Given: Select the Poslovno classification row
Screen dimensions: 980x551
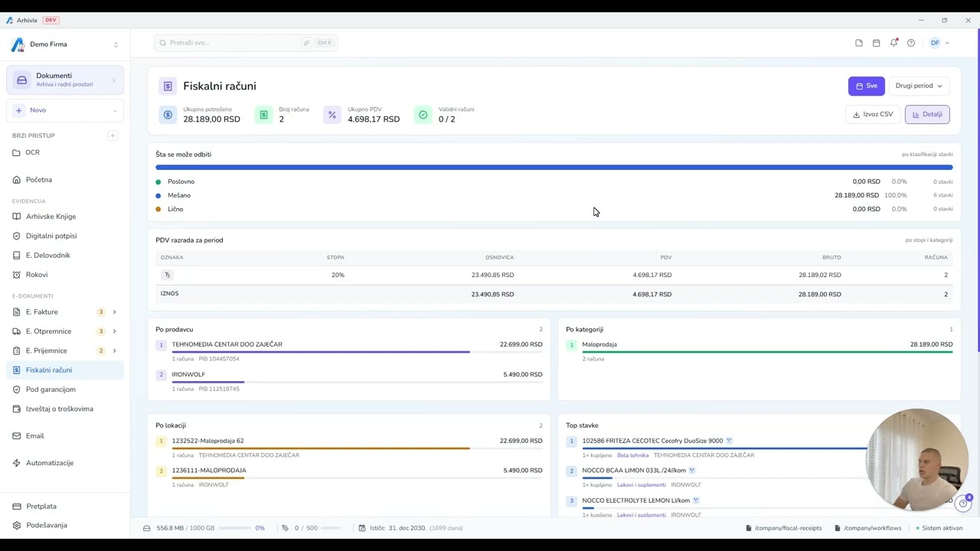Looking at the screenshot, I should pyautogui.click(x=554, y=181).
